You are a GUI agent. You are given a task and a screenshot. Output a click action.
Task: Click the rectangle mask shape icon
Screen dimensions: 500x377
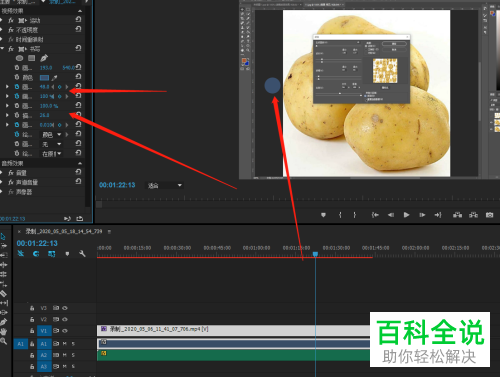coord(31,58)
